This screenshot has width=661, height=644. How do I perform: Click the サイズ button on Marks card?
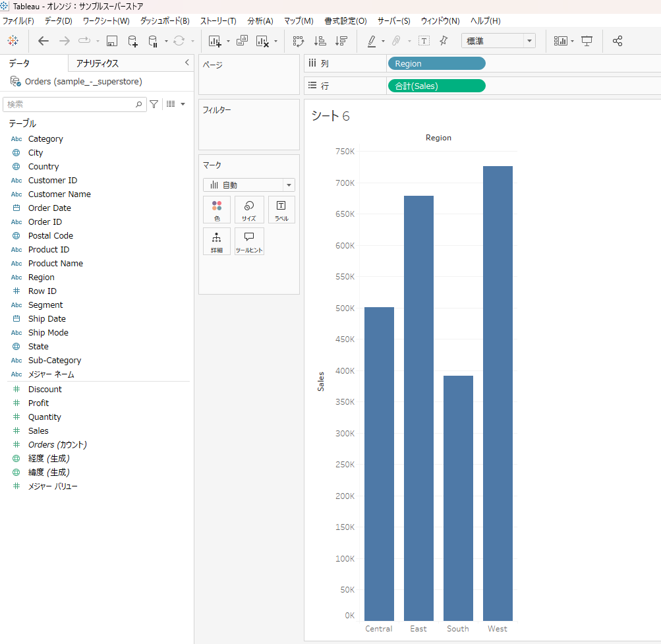point(249,210)
